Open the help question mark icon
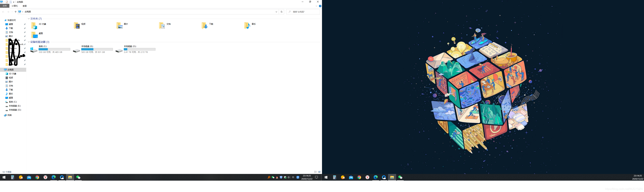 click(x=320, y=6)
